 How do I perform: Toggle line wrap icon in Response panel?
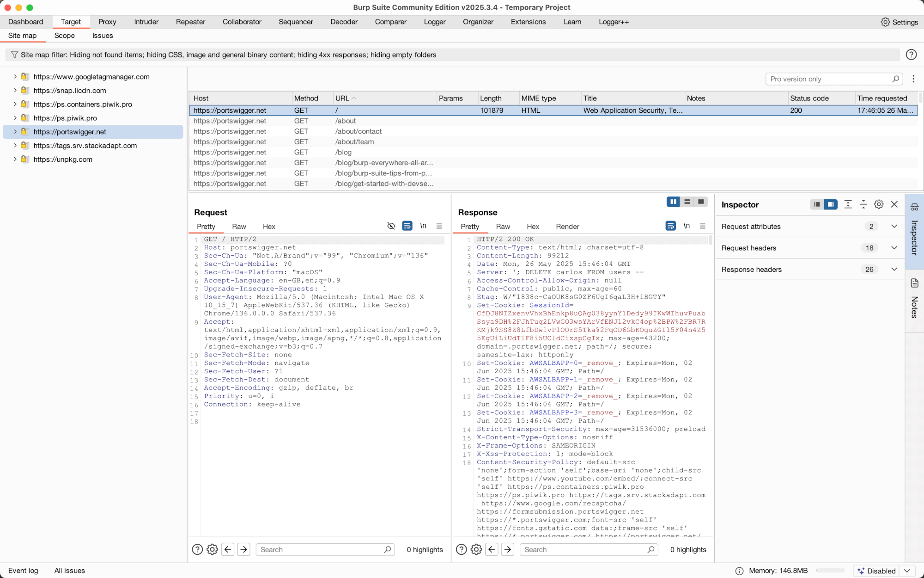[670, 226]
